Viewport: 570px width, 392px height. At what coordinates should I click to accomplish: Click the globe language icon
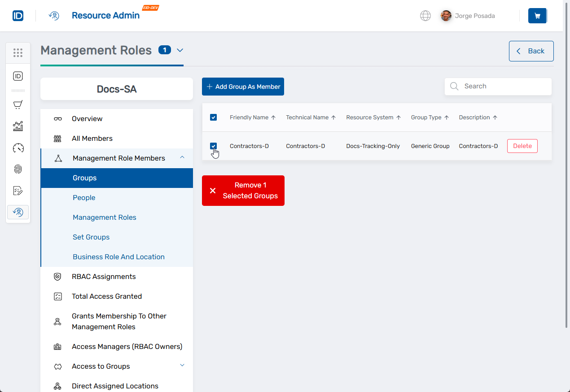(425, 16)
